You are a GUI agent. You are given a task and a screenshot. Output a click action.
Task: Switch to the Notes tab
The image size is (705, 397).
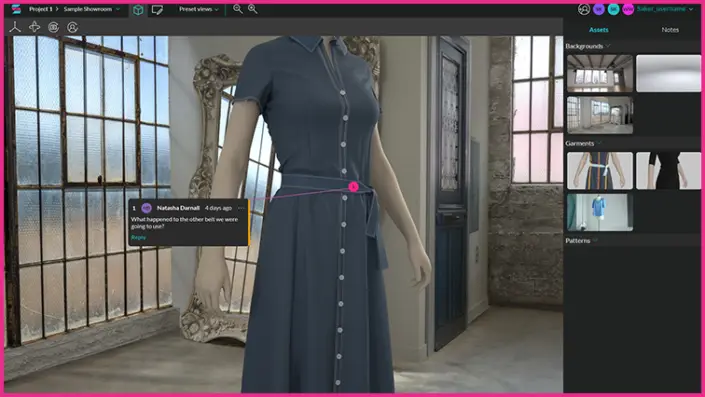(x=670, y=30)
